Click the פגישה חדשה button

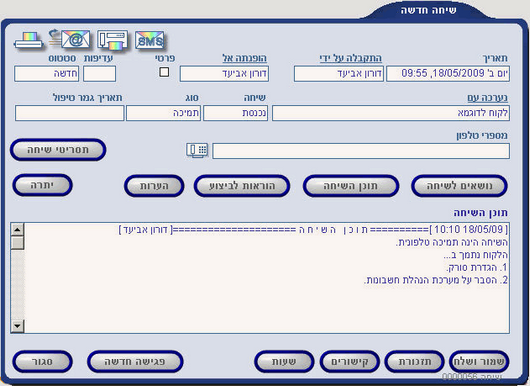[x=135, y=362]
